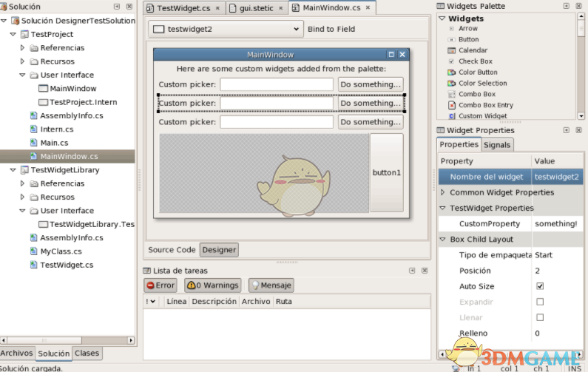Image resolution: width=588 pixels, height=372 pixels.
Task: Click the Mensaje lightbulb button
Action: click(x=255, y=285)
